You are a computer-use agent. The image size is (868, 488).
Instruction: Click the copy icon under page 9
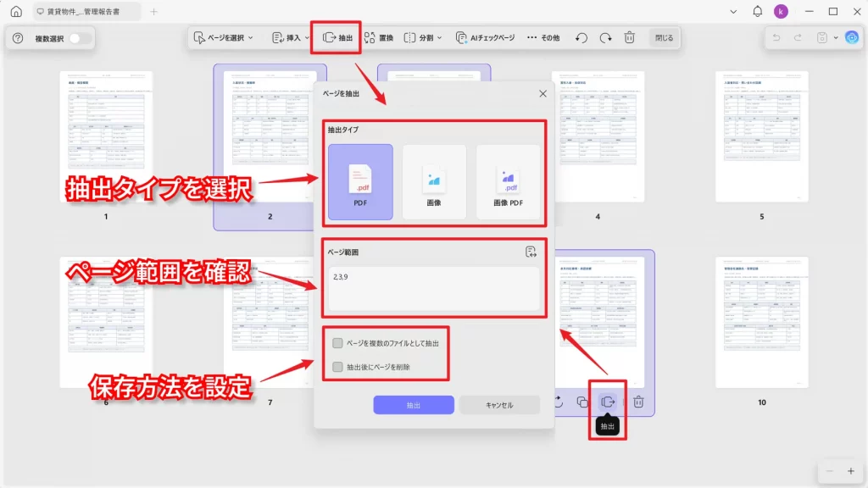582,402
